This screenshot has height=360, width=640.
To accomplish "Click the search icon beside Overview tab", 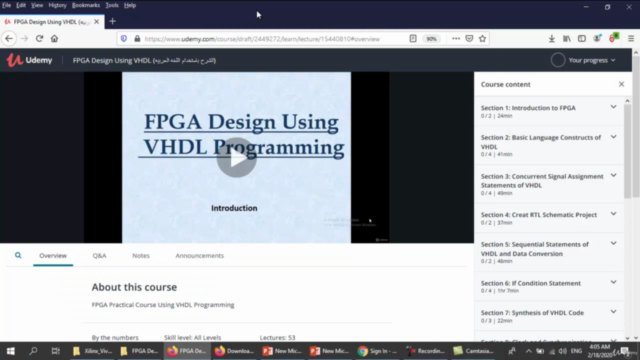I will click(18, 255).
